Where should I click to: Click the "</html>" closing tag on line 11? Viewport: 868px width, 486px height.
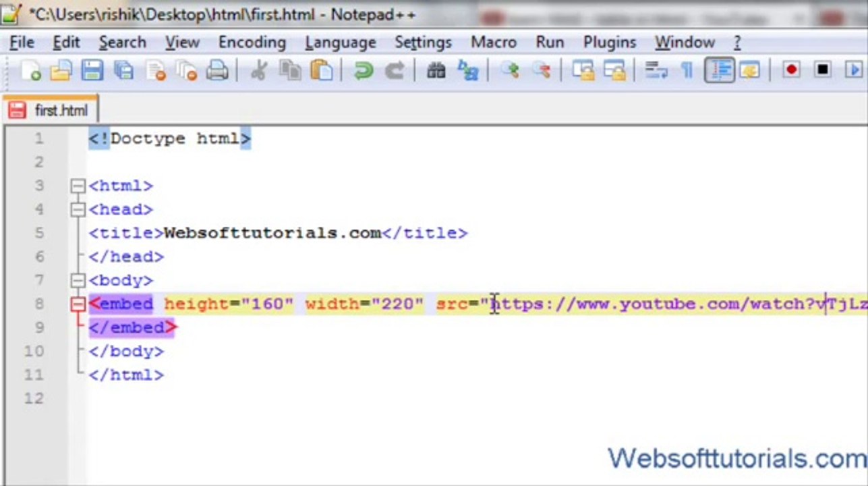126,375
